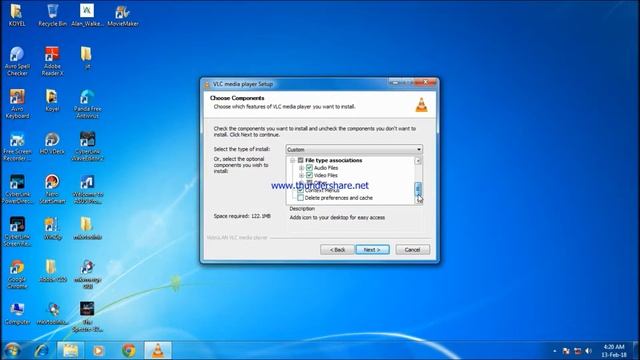Uncheck the Audio Files component
Screen dimensions: 640x360
coord(309,168)
